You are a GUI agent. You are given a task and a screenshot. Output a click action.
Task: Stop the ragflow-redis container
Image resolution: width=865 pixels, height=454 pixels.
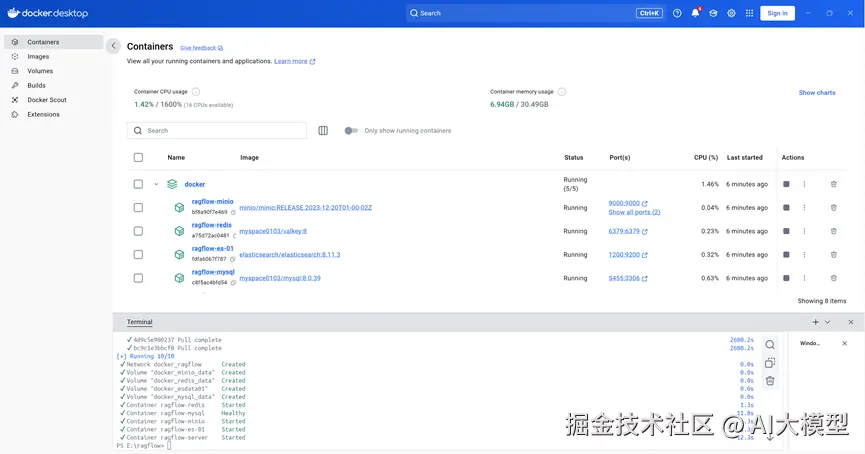point(786,231)
